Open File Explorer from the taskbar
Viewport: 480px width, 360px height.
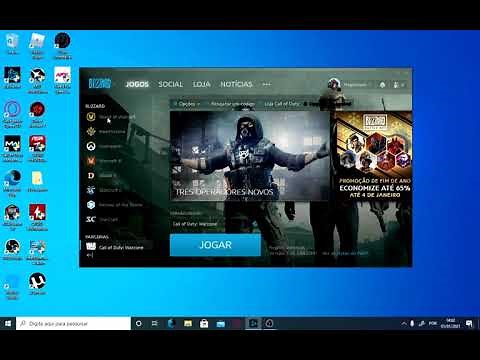[188, 323]
